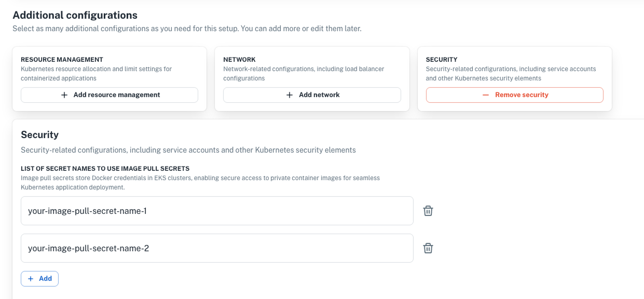This screenshot has width=644, height=299.
Task: Focus the your-image-pull-secret-name-2 text field
Action: [217, 248]
